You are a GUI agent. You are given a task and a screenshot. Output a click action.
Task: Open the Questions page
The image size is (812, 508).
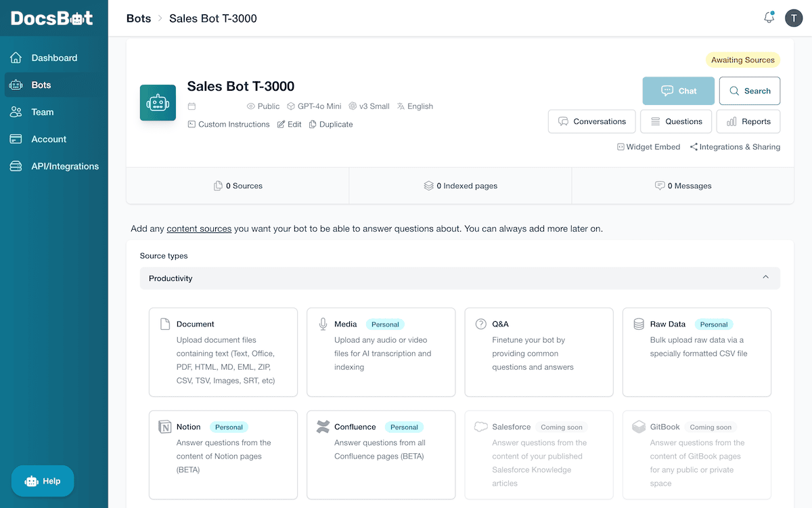coord(676,122)
